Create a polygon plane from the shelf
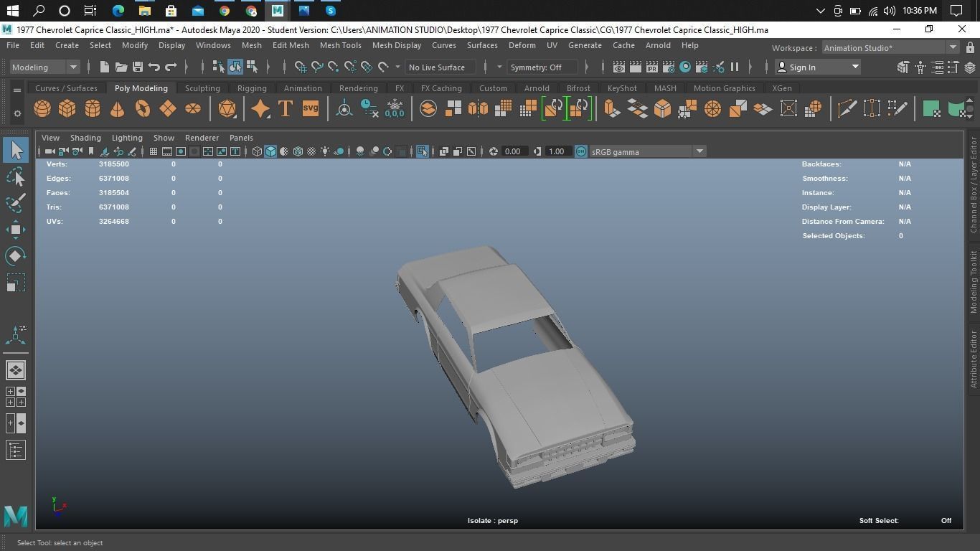980x551 pixels. point(168,109)
